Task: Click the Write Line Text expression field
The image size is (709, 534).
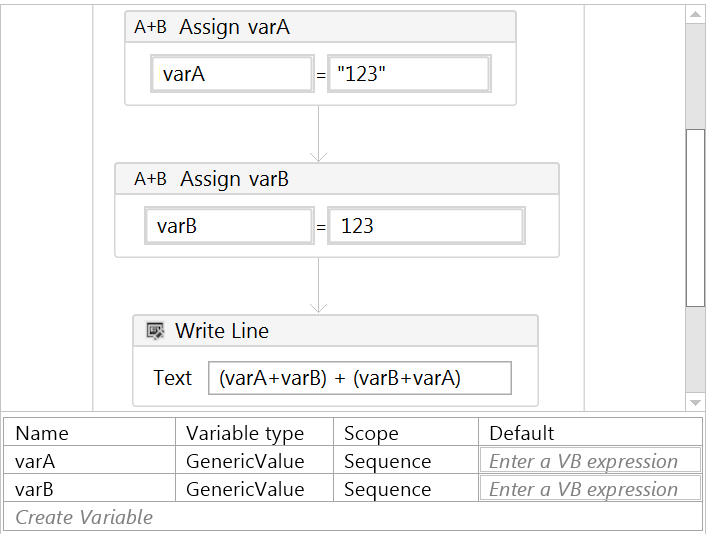Action: [x=359, y=378]
